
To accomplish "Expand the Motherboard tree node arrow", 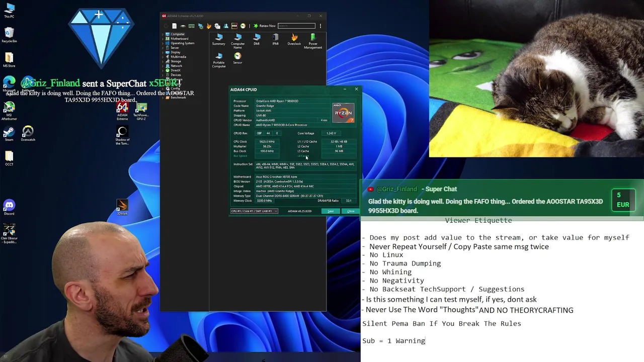I will (x=163, y=39).
